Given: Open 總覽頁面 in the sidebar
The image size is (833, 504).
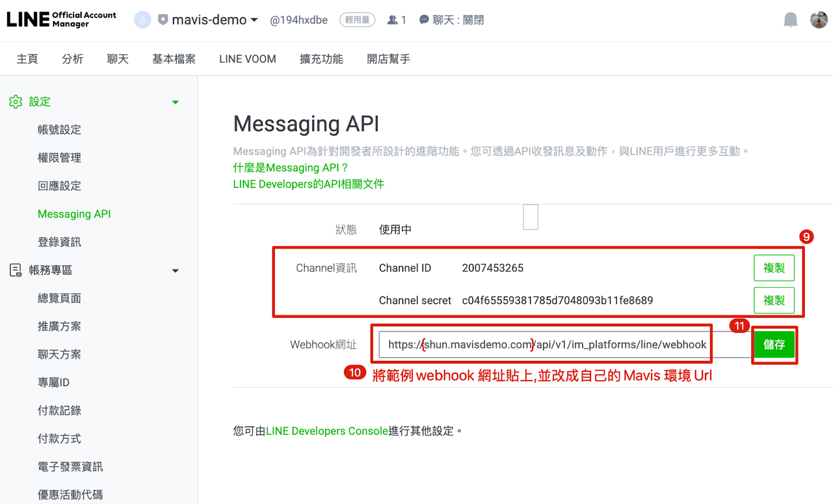Looking at the screenshot, I should [x=59, y=298].
